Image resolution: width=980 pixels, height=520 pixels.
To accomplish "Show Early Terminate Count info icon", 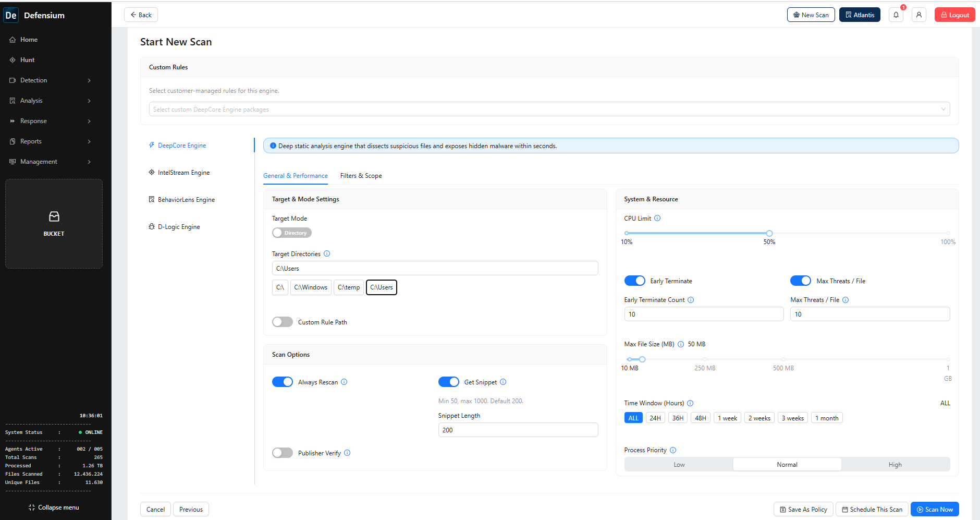I will [x=691, y=300].
